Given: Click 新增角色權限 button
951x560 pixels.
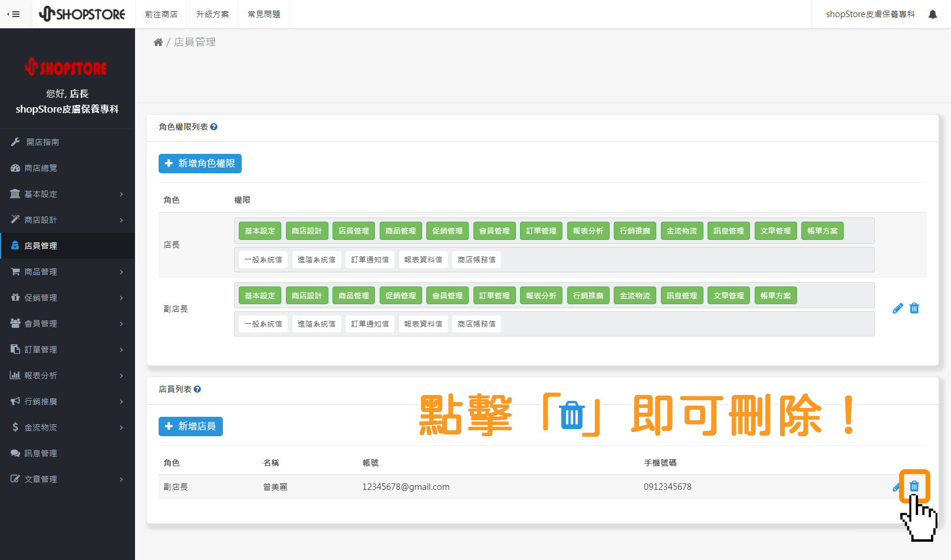Looking at the screenshot, I should click(x=200, y=163).
